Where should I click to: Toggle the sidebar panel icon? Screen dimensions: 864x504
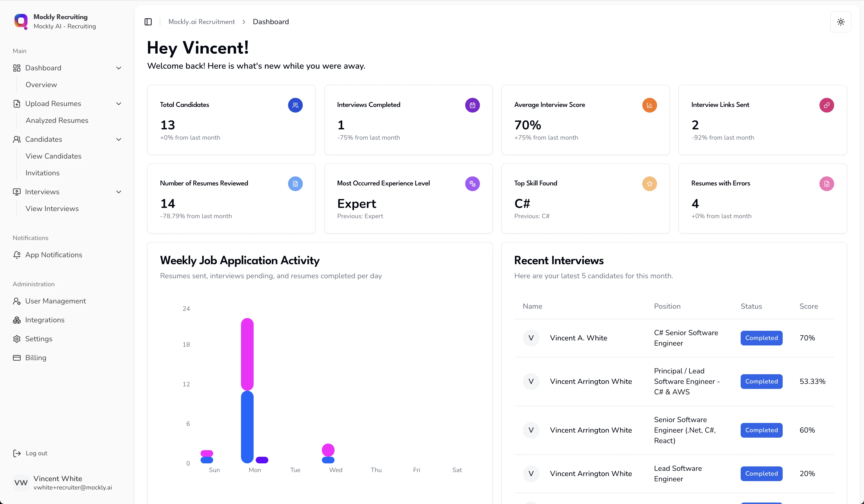[148, 22]
